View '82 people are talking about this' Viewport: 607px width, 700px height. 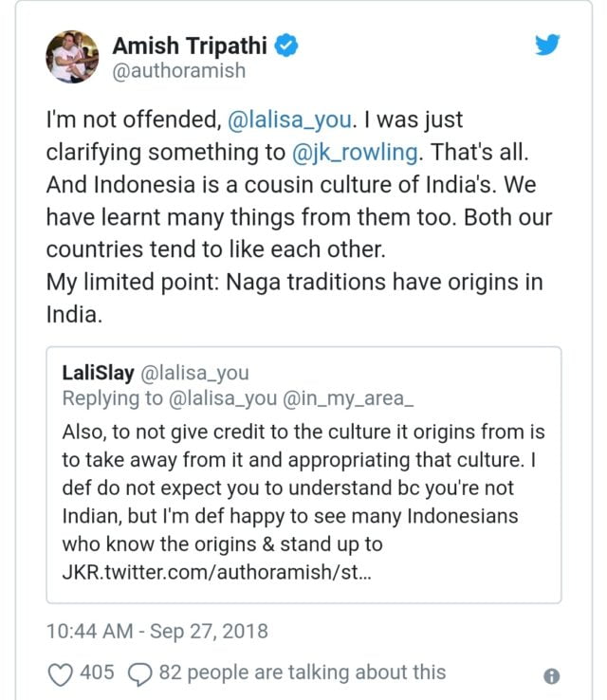pos(302,672)
